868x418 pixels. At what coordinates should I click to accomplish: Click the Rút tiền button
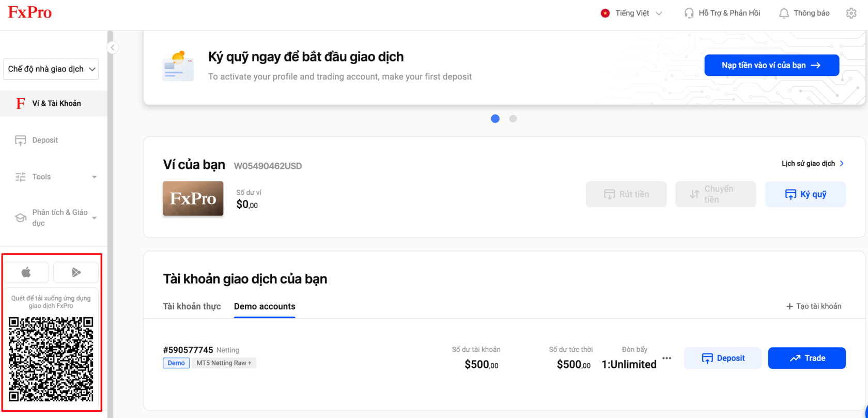click(626, 194)
